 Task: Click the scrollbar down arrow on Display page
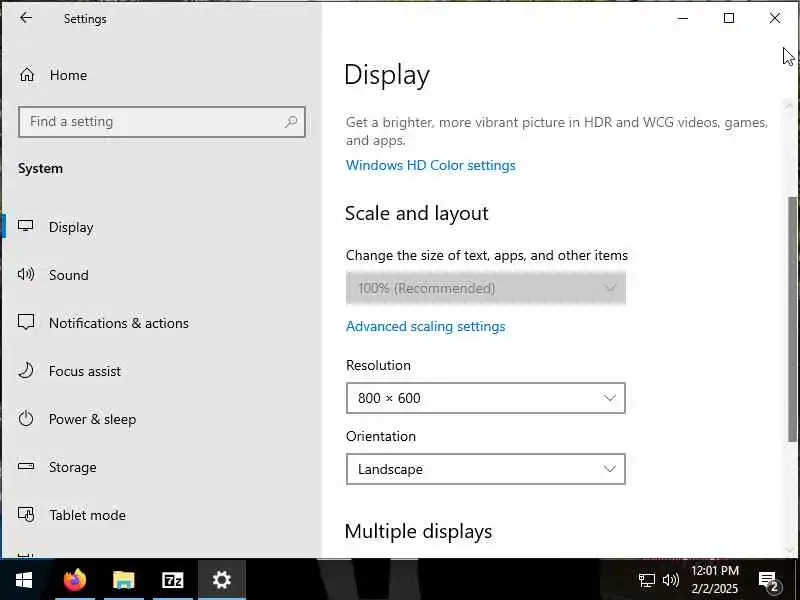(x=790, y=550)
